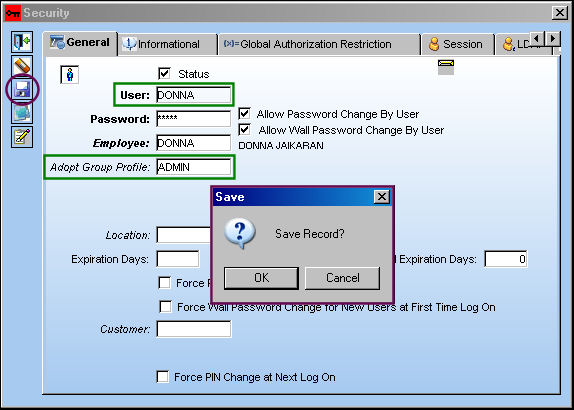
Task: Uncheck the Status checkbox
Action: click(164, 74)
